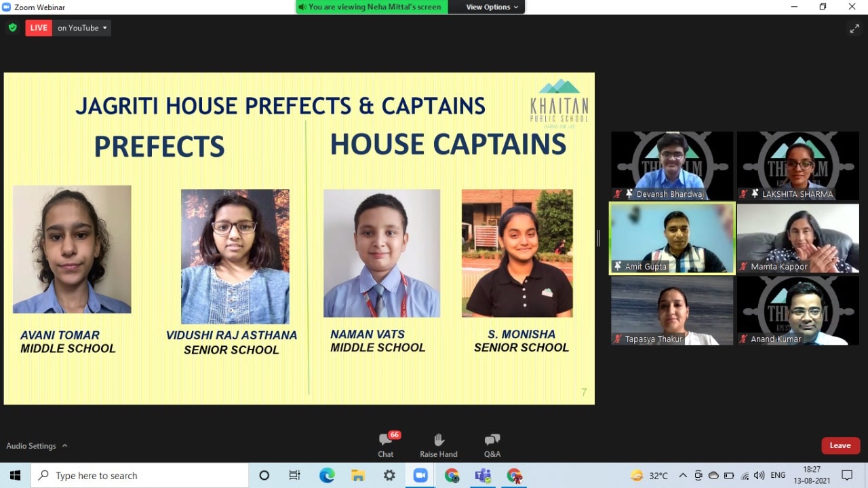Enter full screen using the expand arrows icon

(854, 28)
